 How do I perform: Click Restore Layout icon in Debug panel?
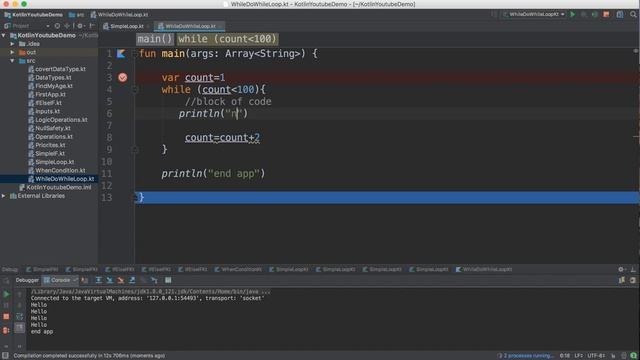pyautogui.click(x=622, y=280)
